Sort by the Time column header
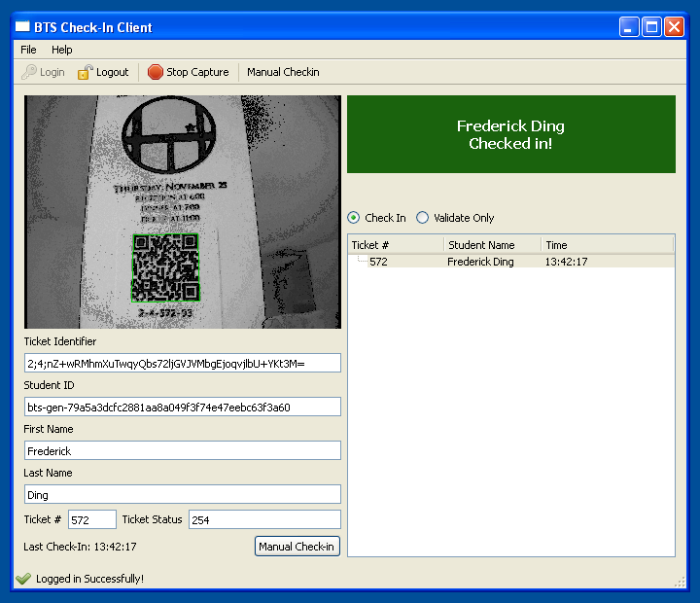The height and width of the screenshot is (603, 700). click(608, 245)
